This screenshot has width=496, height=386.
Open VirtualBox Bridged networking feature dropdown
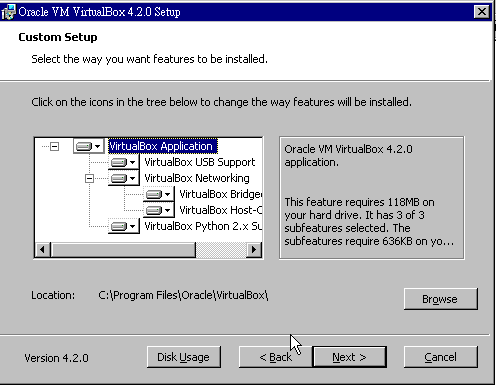point(158,194)
